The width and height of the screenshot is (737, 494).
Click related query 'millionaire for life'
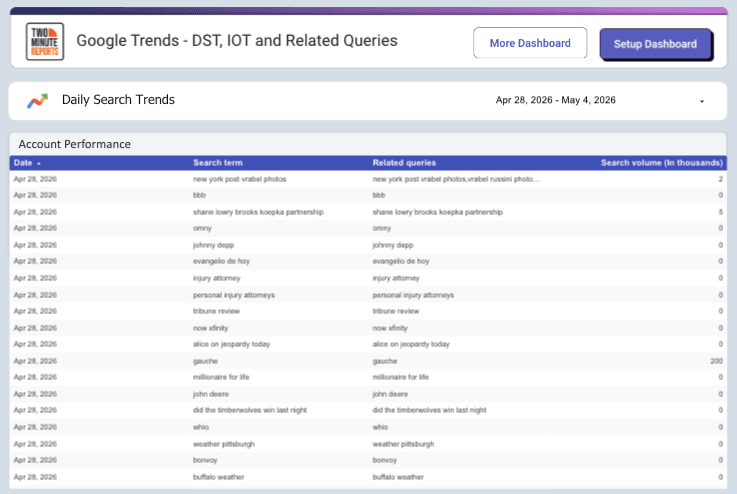pos(400,376)
